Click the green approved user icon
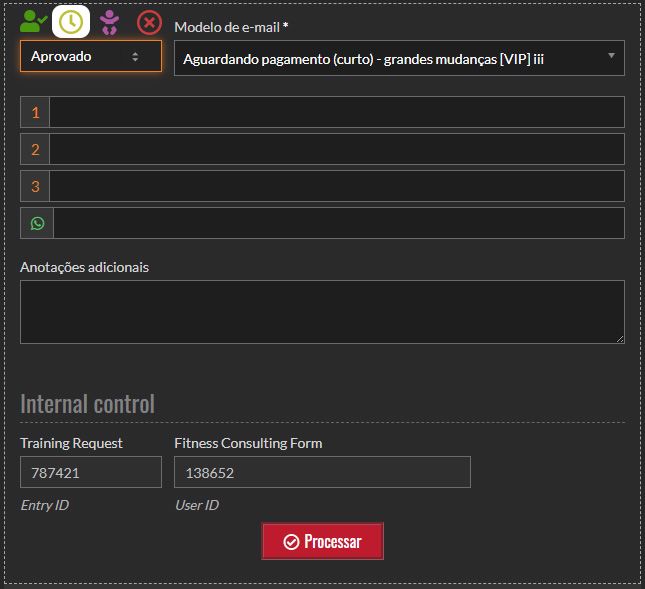The width and height of the screenshot is (645, 589). pyautogui.click(x=33, y=21)
